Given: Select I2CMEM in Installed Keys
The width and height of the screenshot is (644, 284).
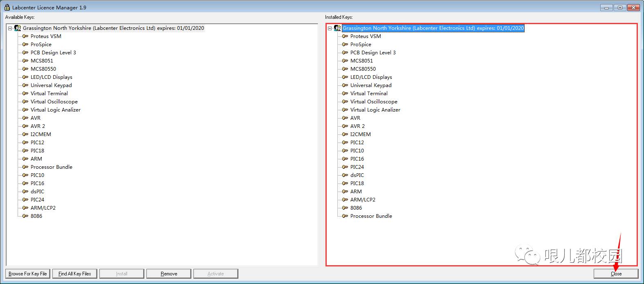Looking at the screenshot, I should click(x=361, y=134).
